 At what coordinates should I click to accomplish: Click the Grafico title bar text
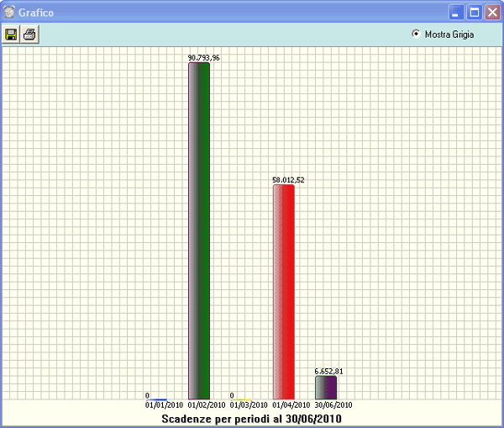click(x=37, y=13)
